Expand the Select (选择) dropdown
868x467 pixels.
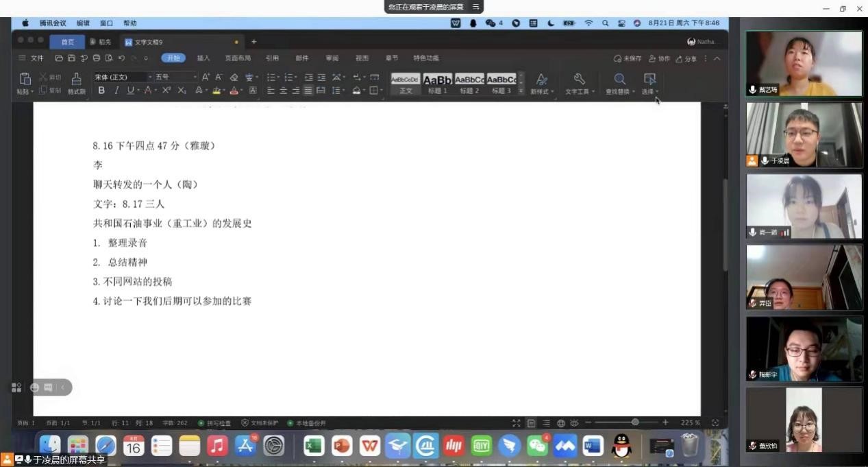coord(650,83)
